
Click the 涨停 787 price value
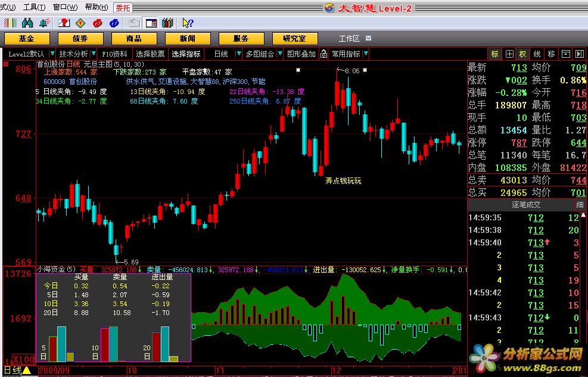pos(519,142)
